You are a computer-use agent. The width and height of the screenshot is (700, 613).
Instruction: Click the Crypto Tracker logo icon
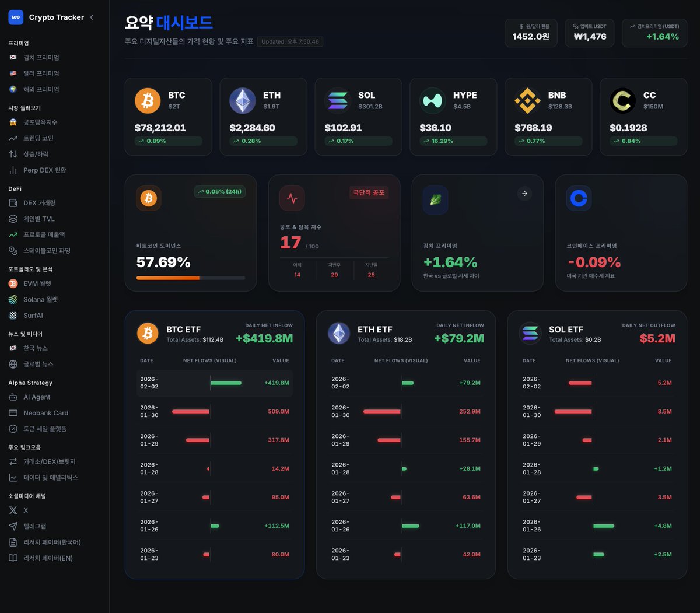coord(16,17)
